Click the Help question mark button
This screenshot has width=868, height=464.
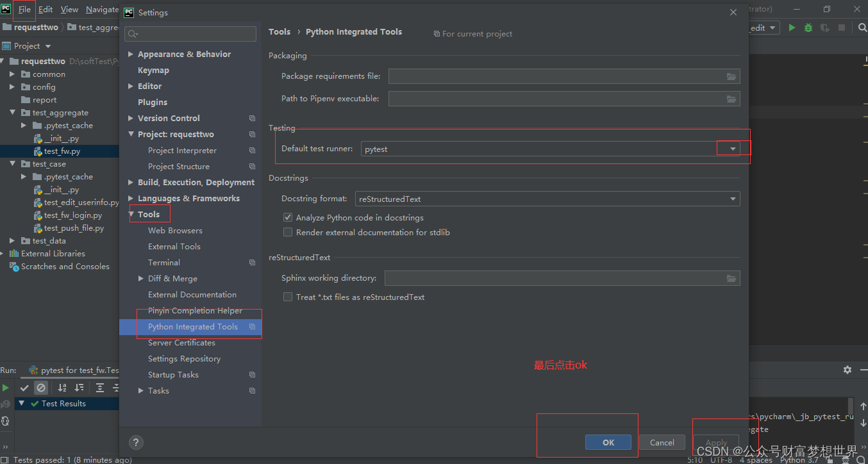click(136, 442)
